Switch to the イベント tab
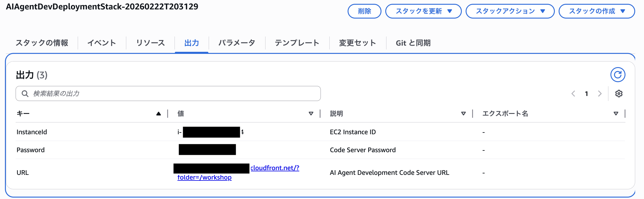Viewport: 644px width, 199px height. [102, 43]
